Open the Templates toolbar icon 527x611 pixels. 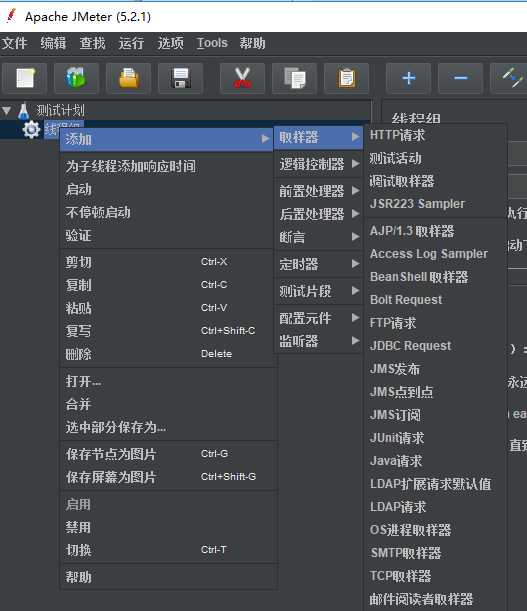76,78
